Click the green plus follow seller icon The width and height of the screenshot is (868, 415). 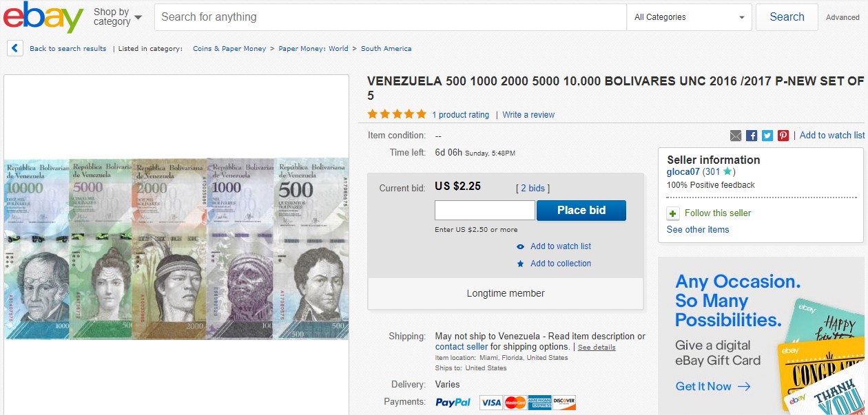pyautogui.click(x=673, y=213)
